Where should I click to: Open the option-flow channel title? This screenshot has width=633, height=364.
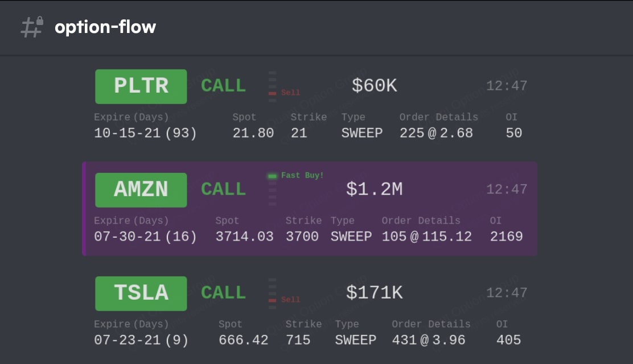point(105,27)
